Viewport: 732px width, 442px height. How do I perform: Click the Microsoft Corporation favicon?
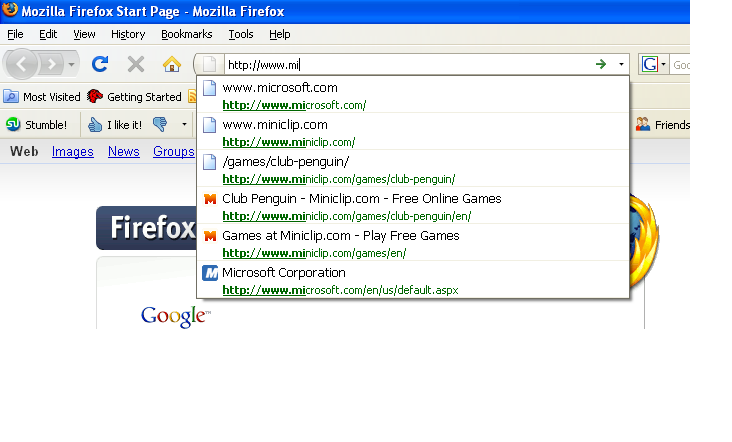click(x=210, y=273)
